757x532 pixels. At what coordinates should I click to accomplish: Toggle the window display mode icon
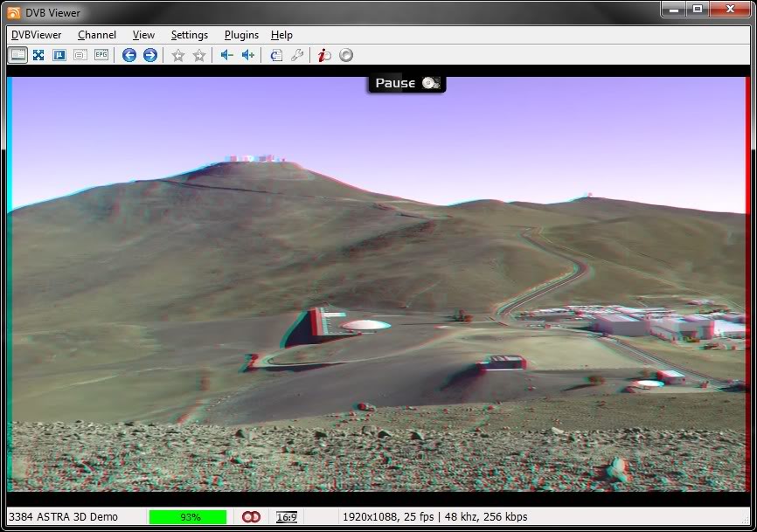click(x=17, y=55)
